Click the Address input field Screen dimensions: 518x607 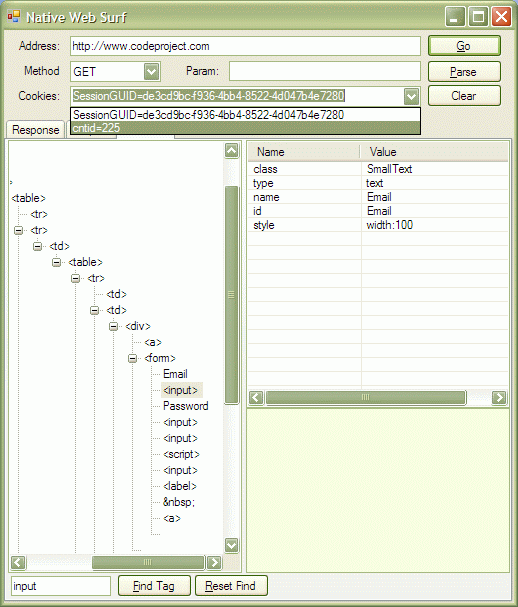[x=245, y=46]
